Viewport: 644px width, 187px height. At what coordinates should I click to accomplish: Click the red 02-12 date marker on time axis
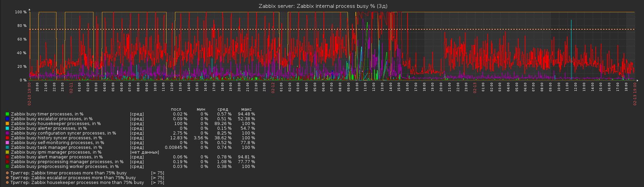273,88
